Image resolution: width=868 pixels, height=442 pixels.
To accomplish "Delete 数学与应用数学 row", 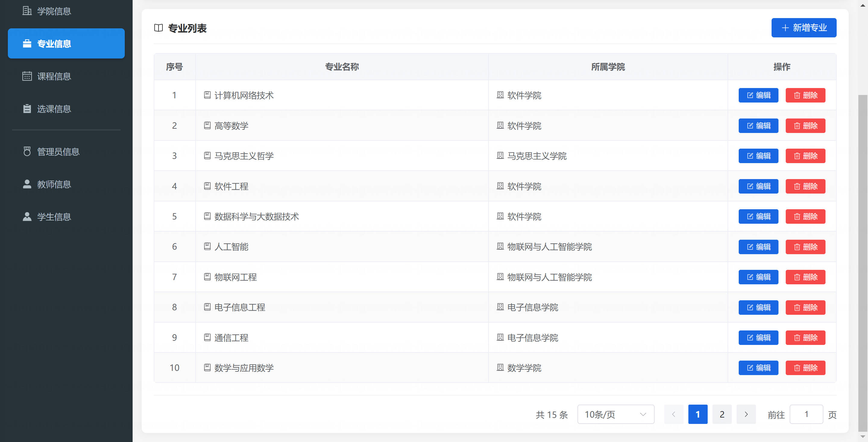I will click(x=805, y=368).
